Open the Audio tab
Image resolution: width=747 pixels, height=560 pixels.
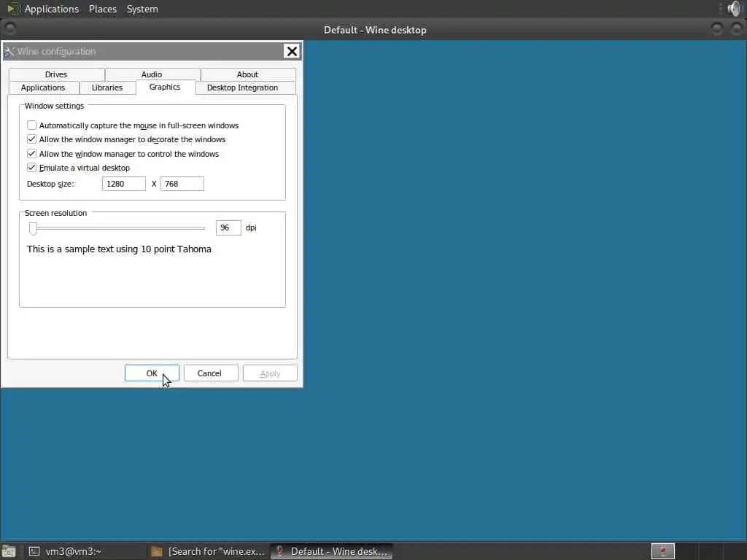pyautogui.click(x=152, y=74)
